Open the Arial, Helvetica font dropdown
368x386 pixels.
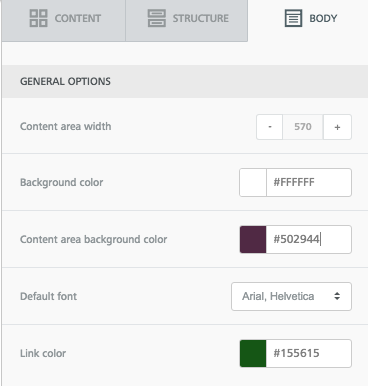[291, 296]
